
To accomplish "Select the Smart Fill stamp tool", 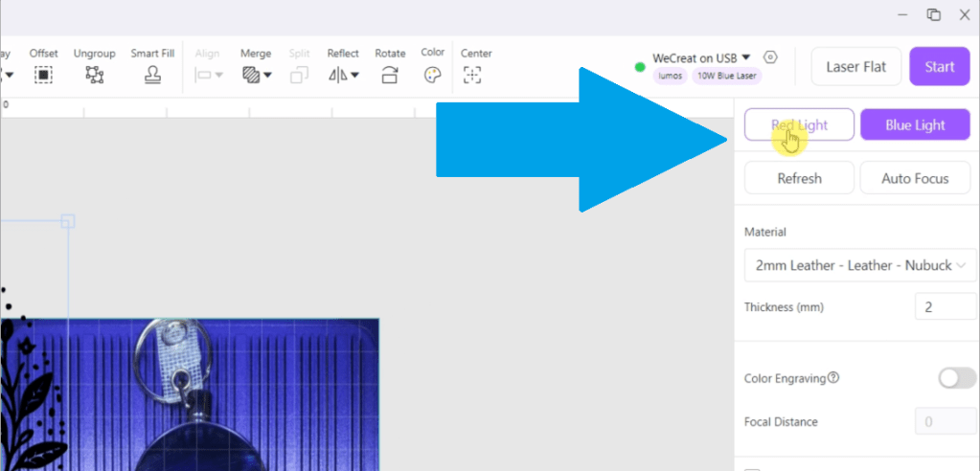I will (152, 75).
